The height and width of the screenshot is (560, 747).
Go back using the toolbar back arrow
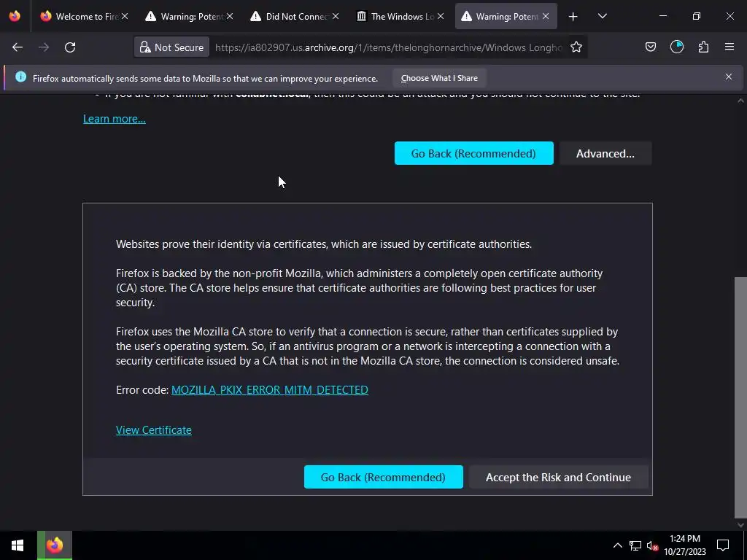coord(18,47)
